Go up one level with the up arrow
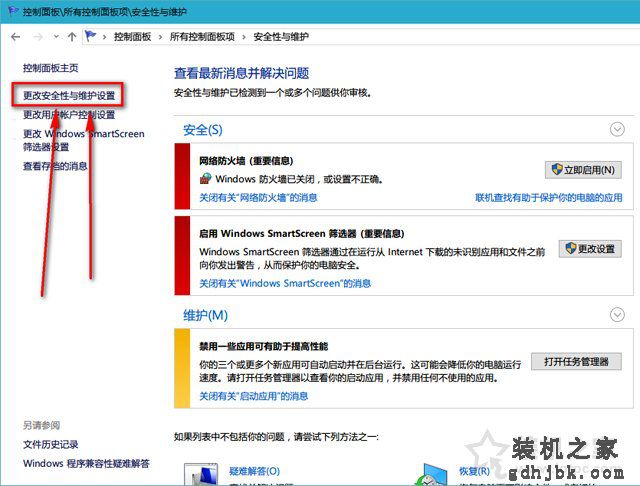The image size is (640, 486). point(72,37)
